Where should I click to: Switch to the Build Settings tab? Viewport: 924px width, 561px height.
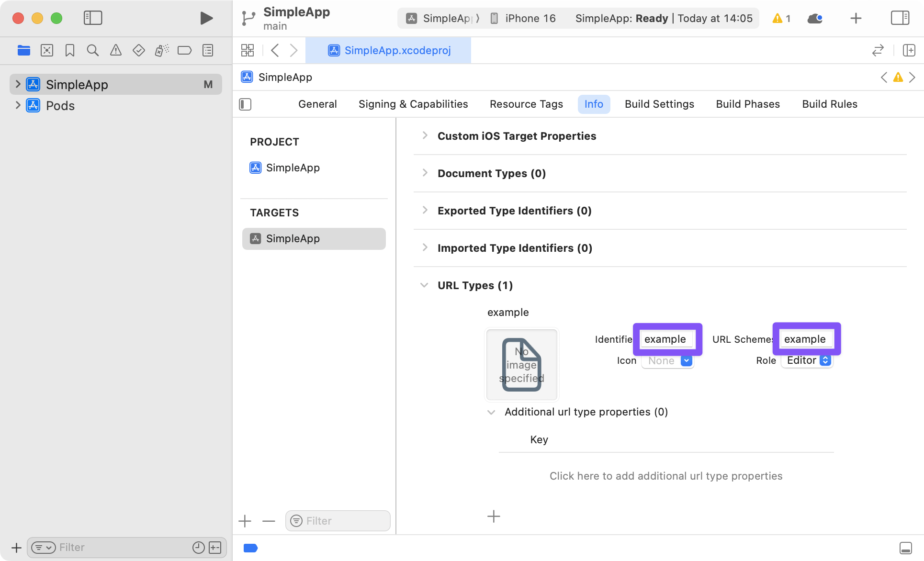point(659,104)
